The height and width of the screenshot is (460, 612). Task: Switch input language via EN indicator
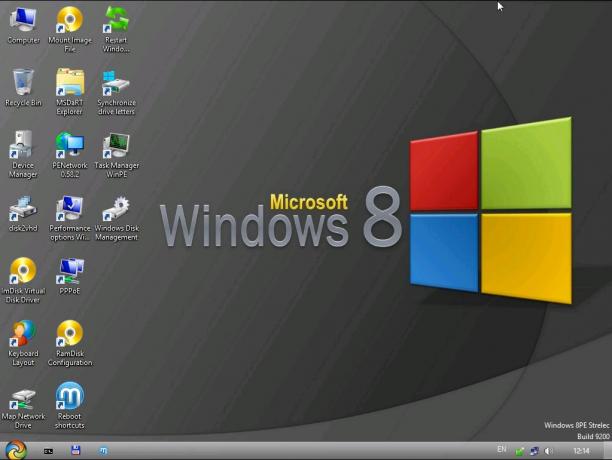pos(502,449)
